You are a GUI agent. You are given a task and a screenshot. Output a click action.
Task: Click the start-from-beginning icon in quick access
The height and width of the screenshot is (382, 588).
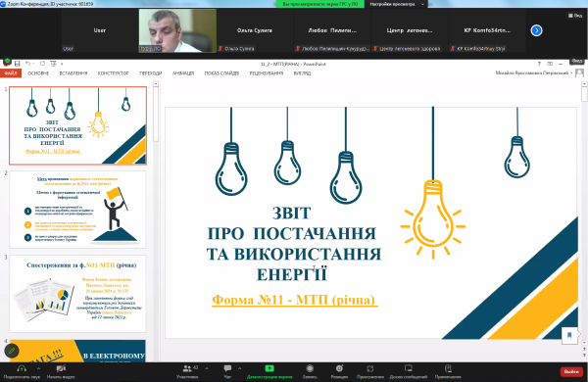point(53,64)
